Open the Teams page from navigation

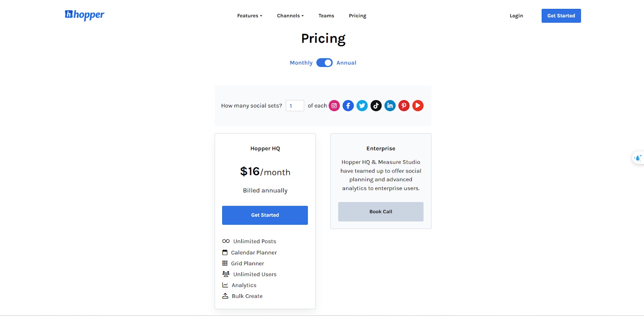tap(326, 16)
